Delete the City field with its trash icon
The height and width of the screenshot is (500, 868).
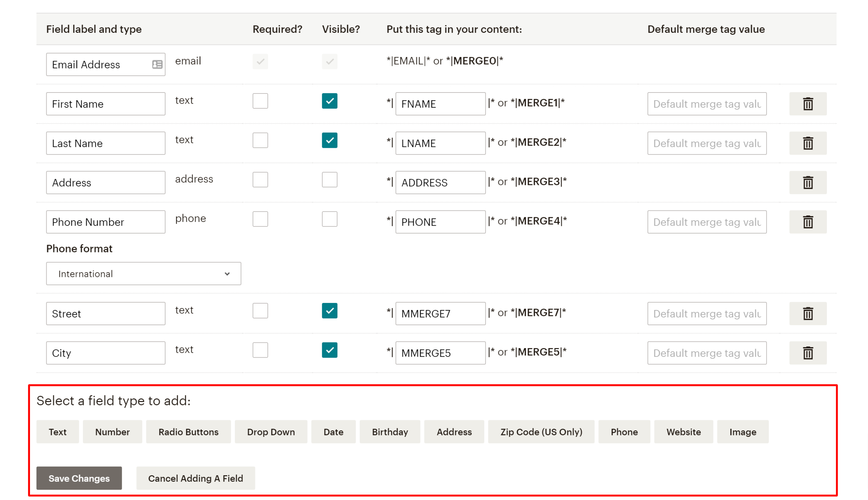tap(808, 353)
